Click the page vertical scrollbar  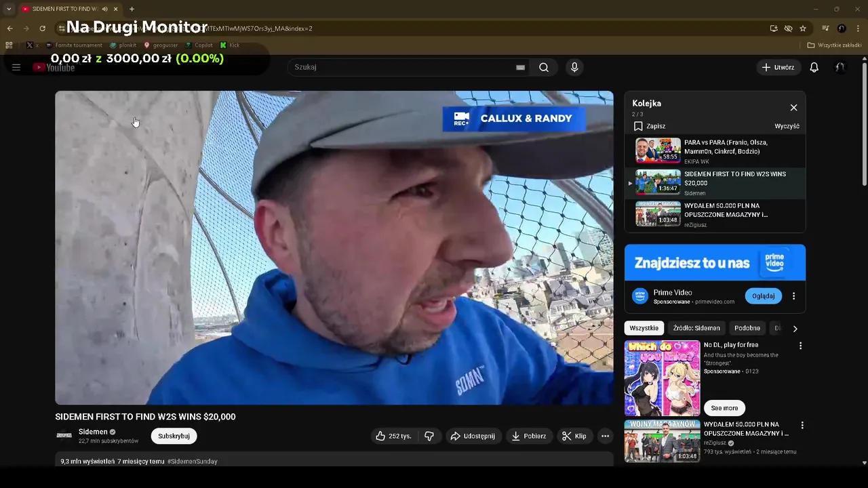[x=864, y=125]
